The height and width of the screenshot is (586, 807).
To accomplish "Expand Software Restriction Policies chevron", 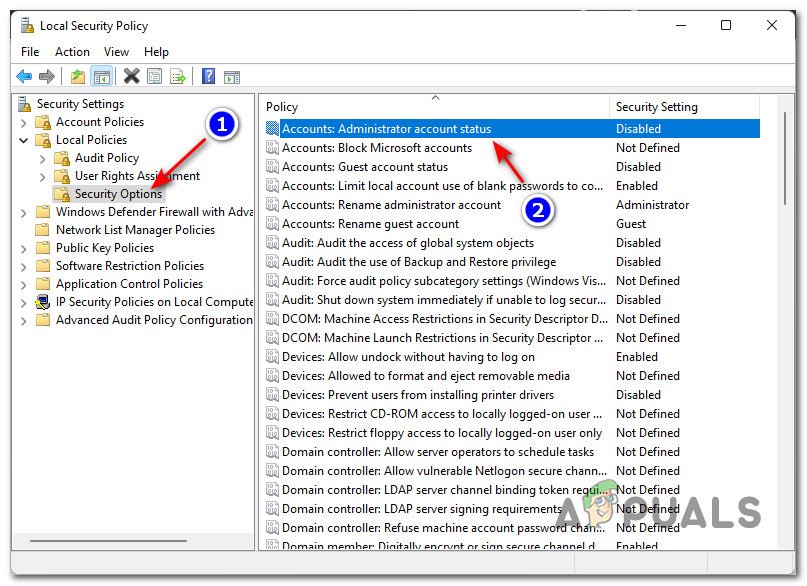I will pyautogui.click(x=24, y=266).
